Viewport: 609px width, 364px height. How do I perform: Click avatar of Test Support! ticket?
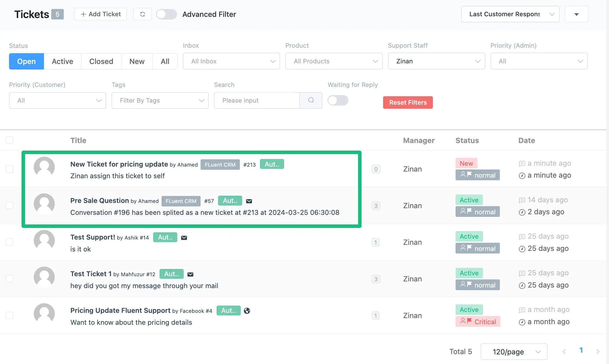click(x=44, y=240)
